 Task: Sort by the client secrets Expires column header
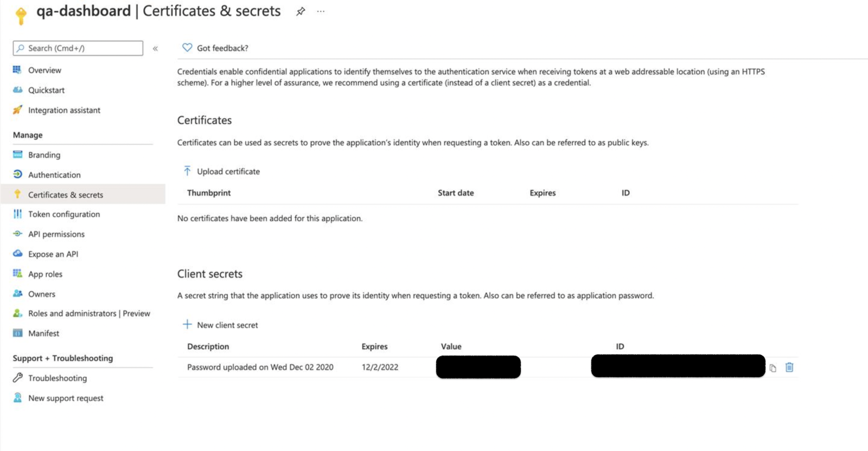click(374, 346)
